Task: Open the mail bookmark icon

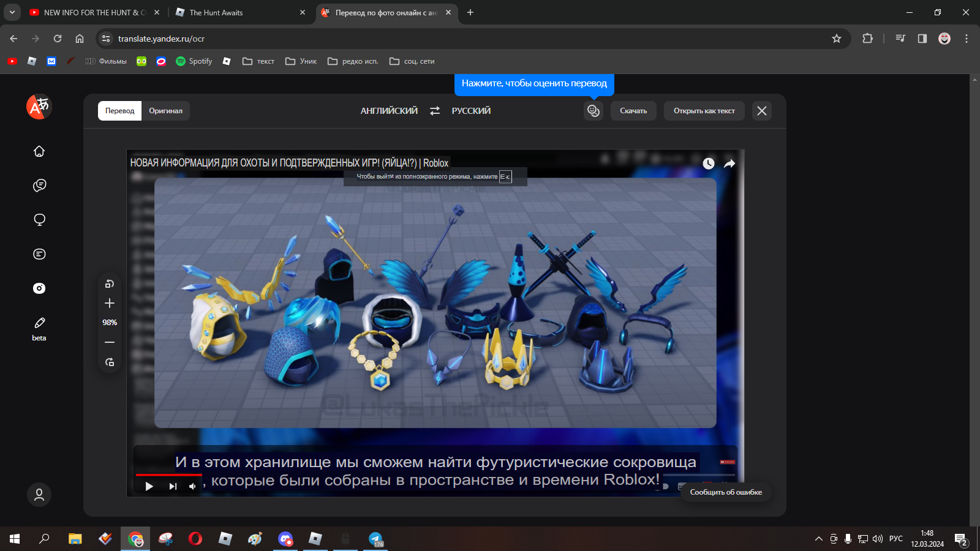Action: (51, 61)
